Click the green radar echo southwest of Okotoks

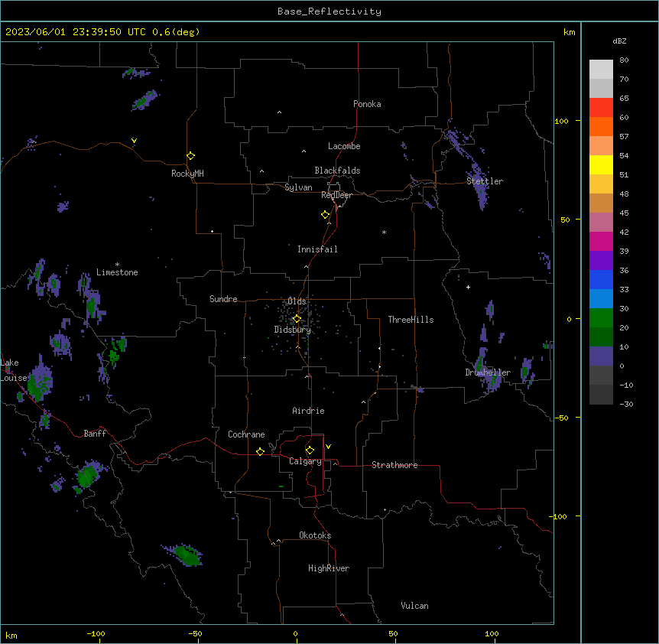coord(185,555)
